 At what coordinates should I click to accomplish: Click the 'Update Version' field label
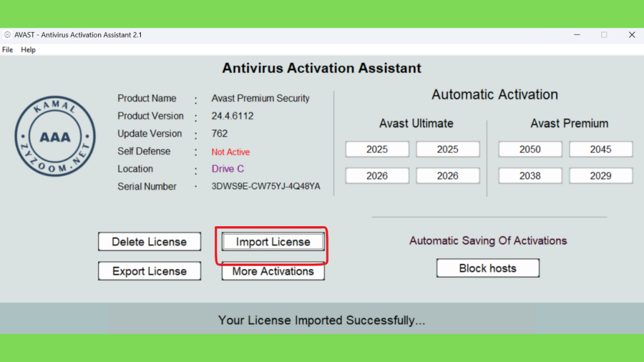(x=150, y=134)
